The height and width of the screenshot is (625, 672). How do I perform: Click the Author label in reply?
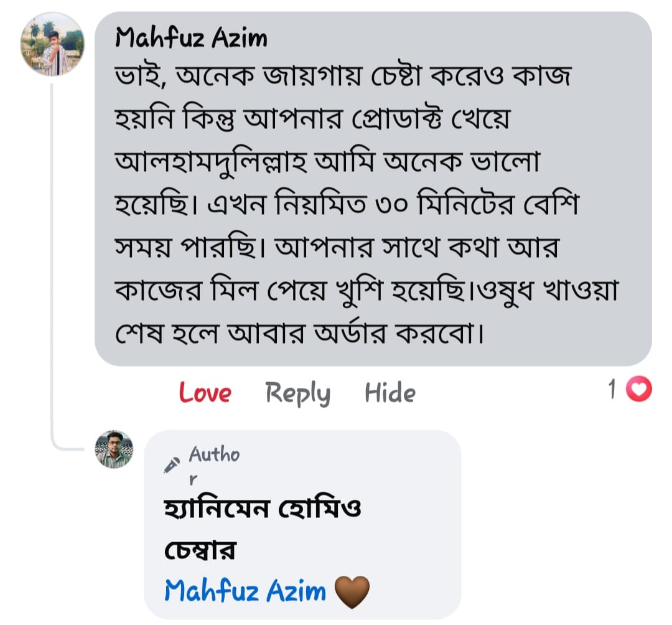point(213,456)
